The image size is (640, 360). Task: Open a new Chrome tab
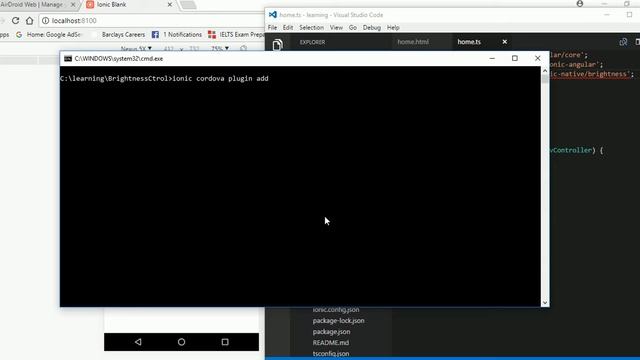coord(188,5)
